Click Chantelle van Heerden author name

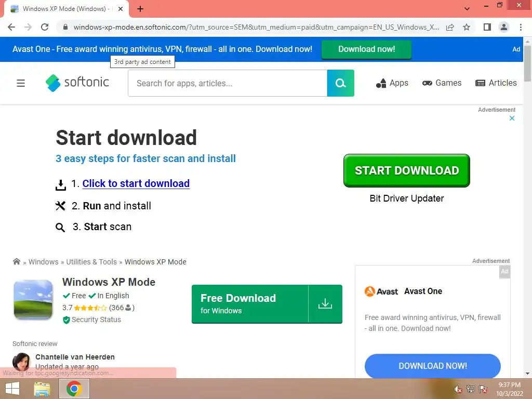click(75, 357)
